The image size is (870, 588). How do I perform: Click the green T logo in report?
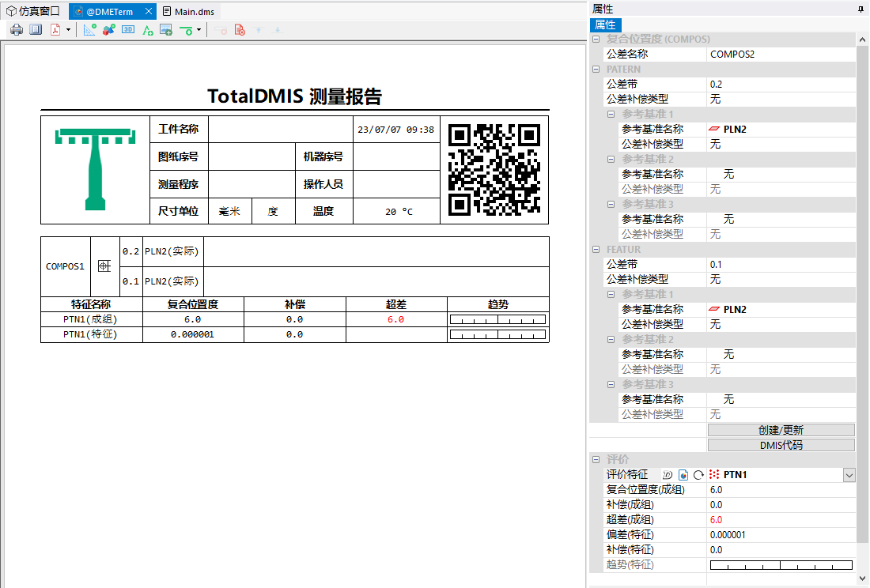click(96, 170)
